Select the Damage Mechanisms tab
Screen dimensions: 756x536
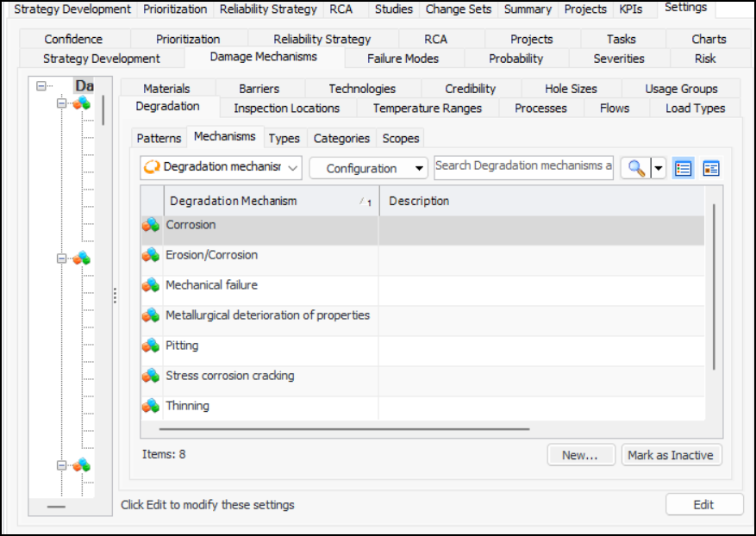tap(264, 57)
